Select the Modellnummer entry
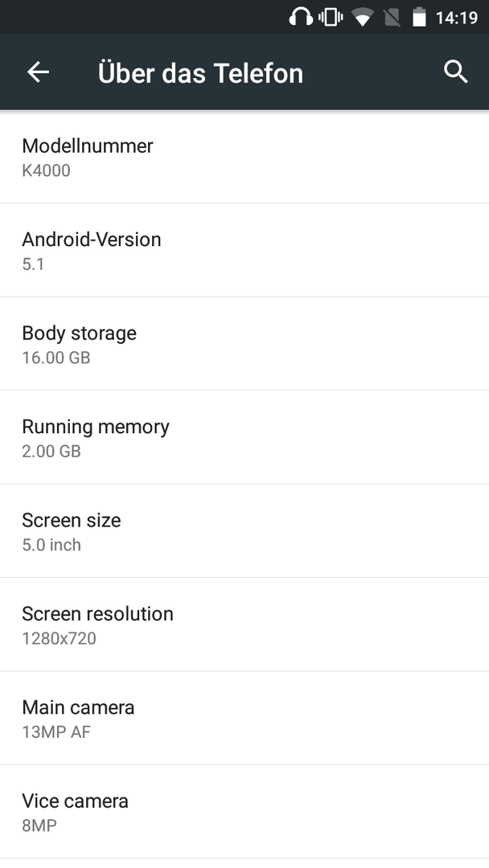 pos(244,158)
